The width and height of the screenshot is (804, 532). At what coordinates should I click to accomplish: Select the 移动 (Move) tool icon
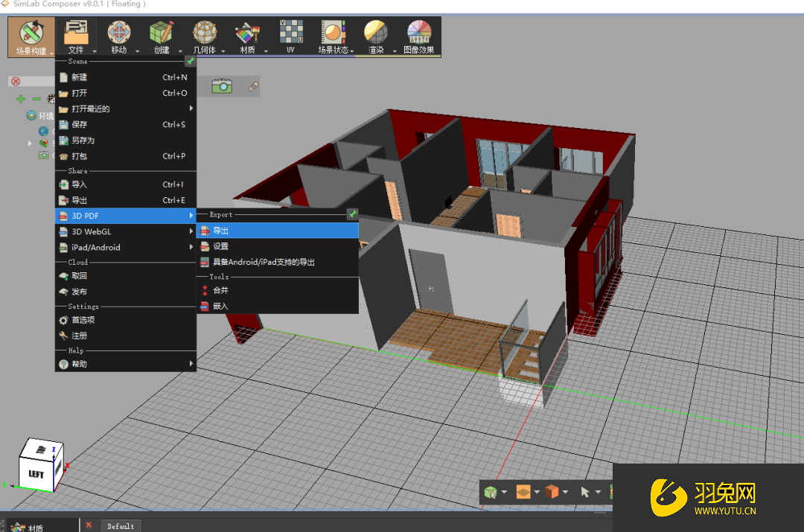click(x=119, y=33)
